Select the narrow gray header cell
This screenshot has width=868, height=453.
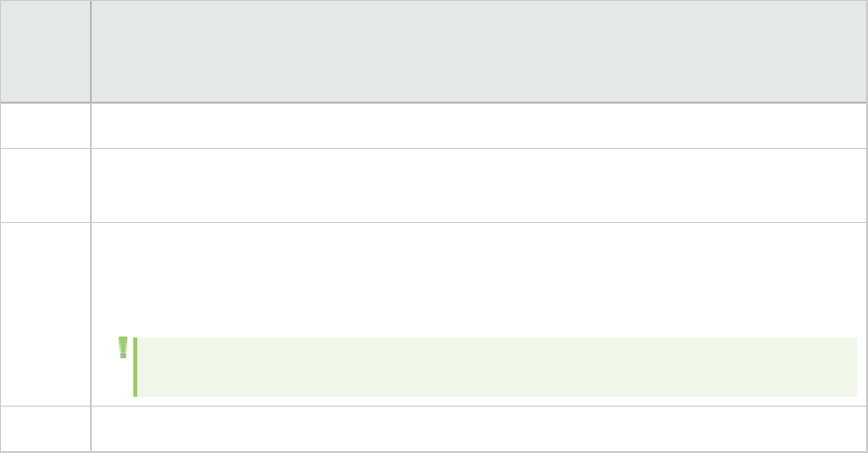45,51
